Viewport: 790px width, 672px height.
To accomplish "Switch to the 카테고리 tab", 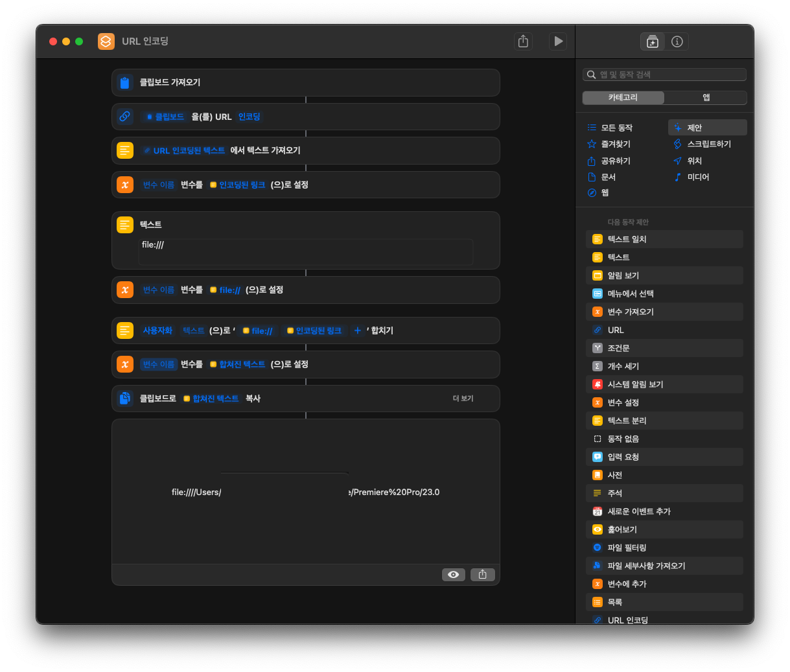I will (623, 97).
